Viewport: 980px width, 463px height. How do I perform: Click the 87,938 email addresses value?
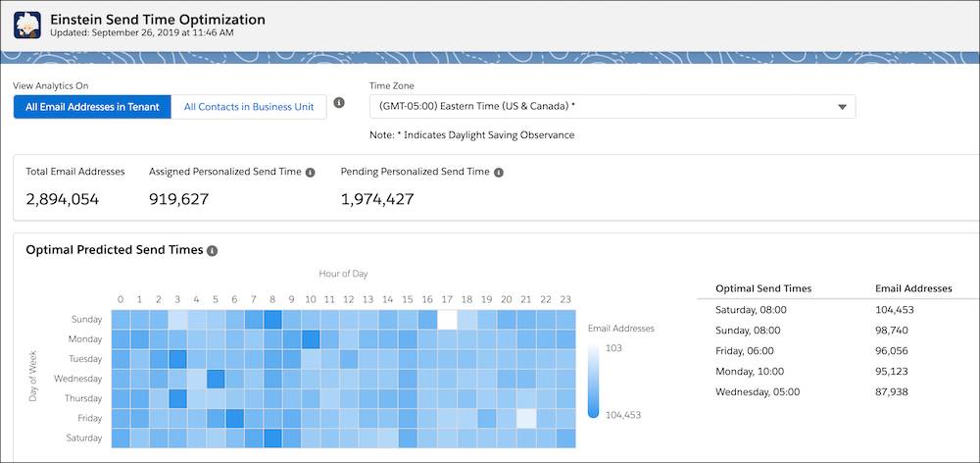892,392
